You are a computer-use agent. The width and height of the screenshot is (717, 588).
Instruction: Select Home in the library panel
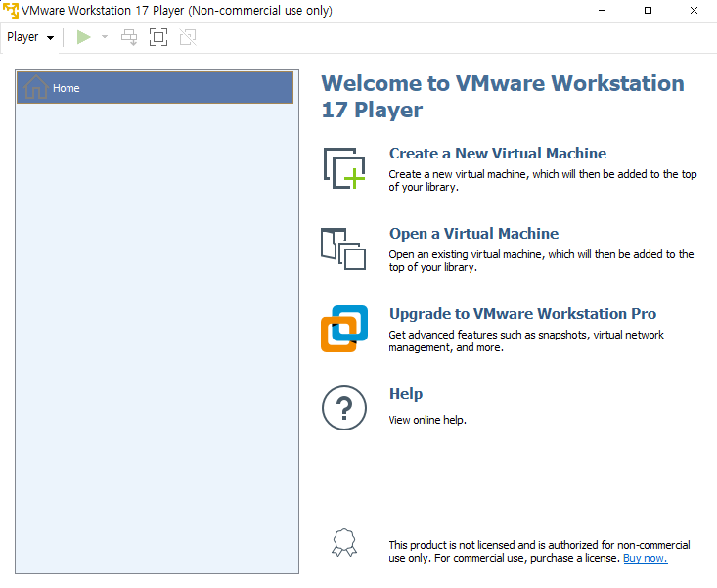pos(155,88)
